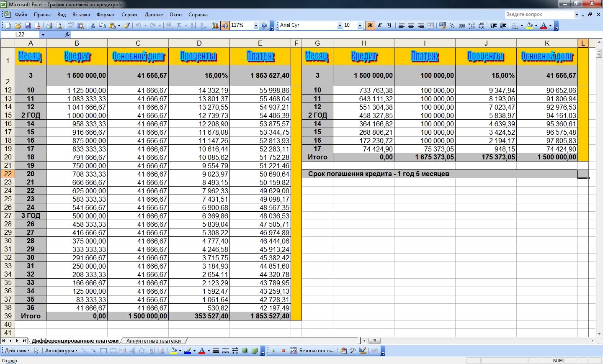This screenshot has height=364, width=603.
Task: Print the sheet using the printer icon
Action: (x=49, y=26)
